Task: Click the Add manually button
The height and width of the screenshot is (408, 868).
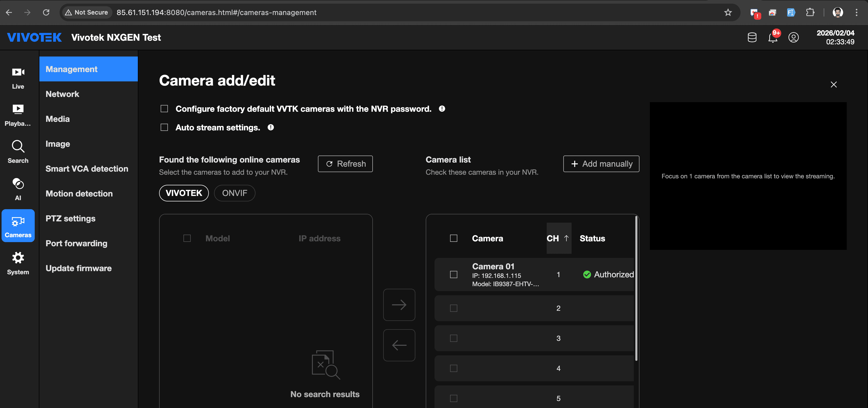Action: 601,164
